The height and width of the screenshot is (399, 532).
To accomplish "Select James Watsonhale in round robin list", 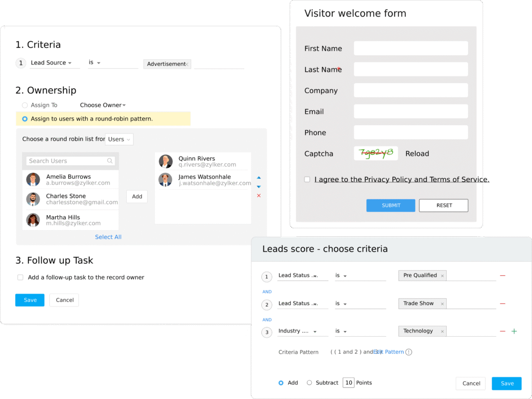I will click(x=203, y=179).
